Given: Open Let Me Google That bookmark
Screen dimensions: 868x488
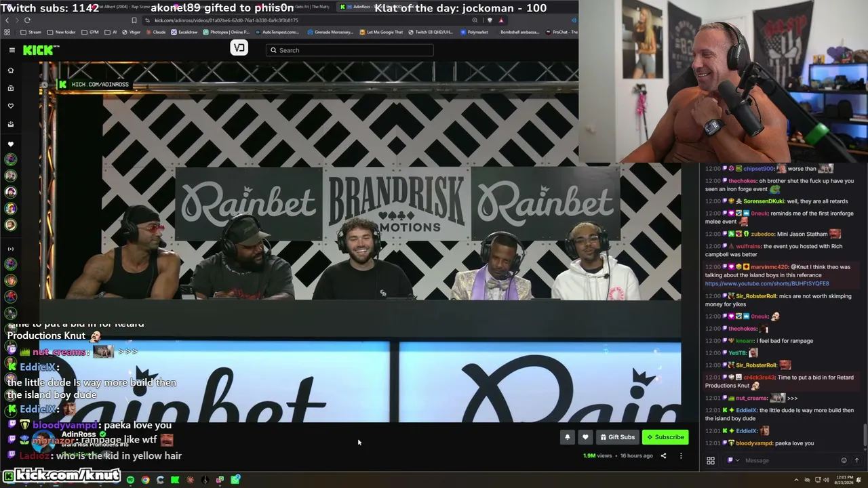Looking at the screenshot, I should (381, 32).
